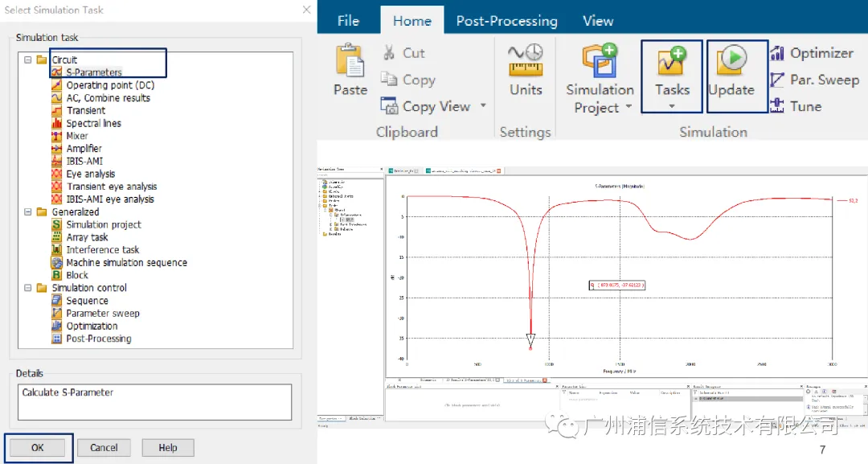This screenshot has height=464, width=868.
Task: Open the Copy View dropdown arrow
Action: 483,106
